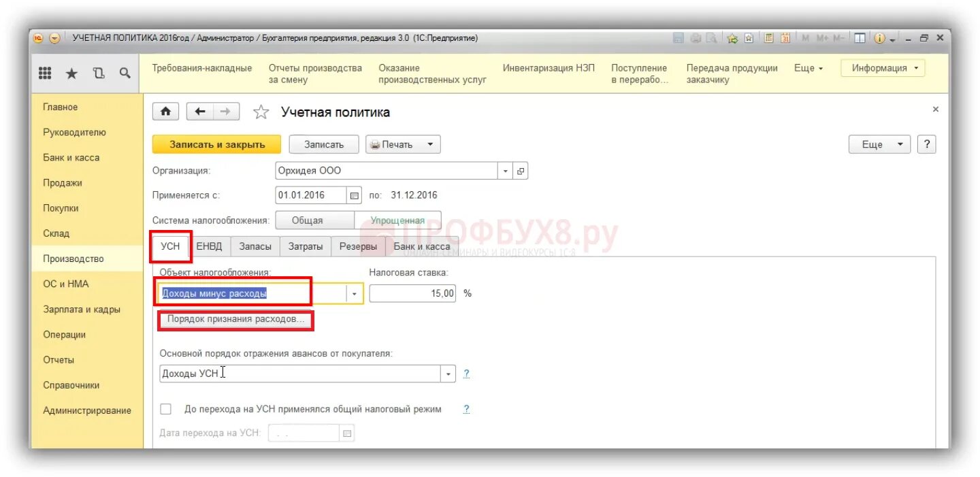Toggle the panel layout icon in title bar

pos(860,38)
